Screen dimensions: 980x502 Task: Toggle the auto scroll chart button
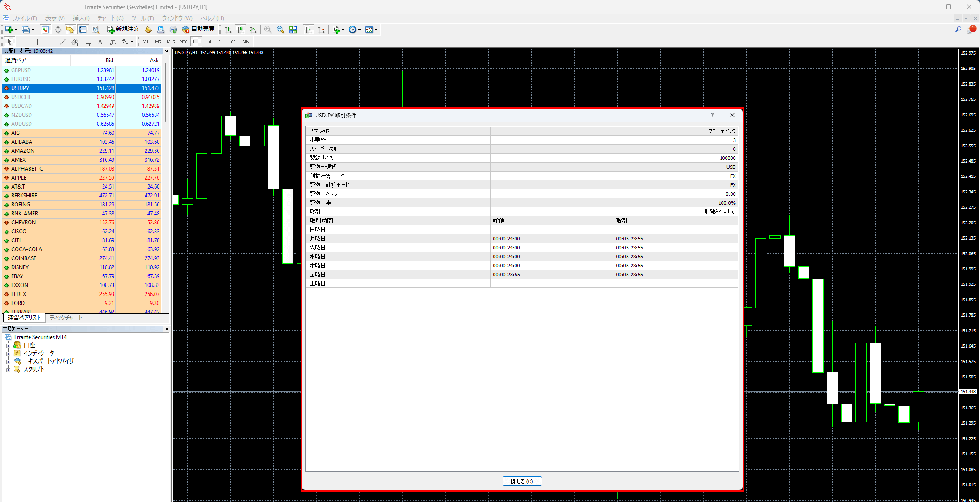pos(309,30)
